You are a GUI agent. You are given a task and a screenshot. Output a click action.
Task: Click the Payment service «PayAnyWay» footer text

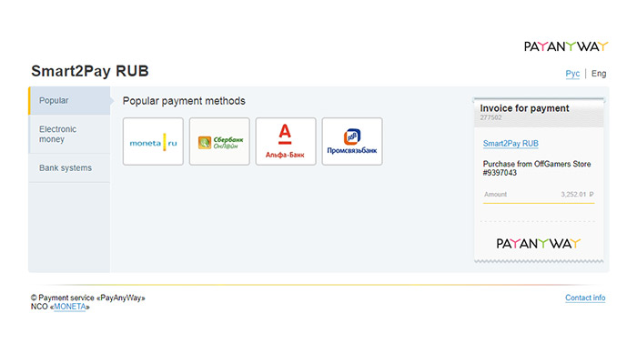click(x=87, y=298)
